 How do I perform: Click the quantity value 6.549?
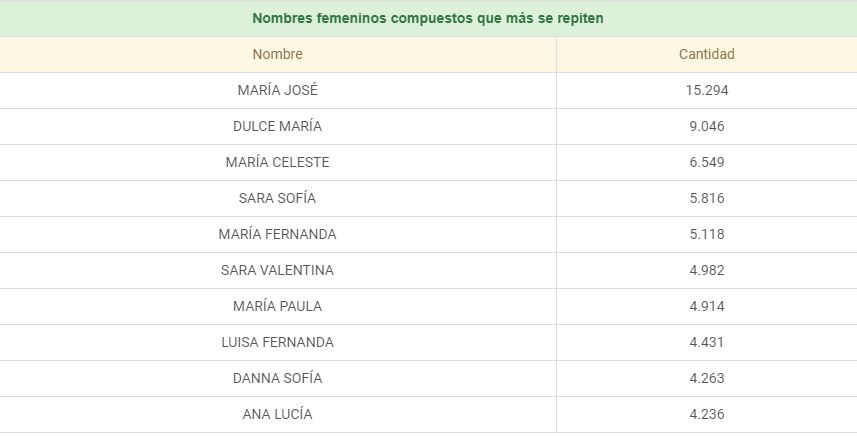click(706, 162)
